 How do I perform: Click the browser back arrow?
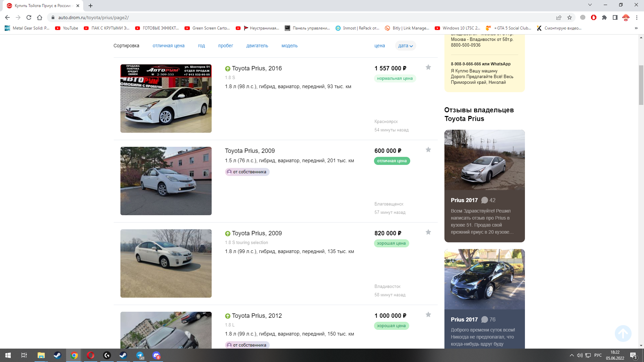(7, 17)
